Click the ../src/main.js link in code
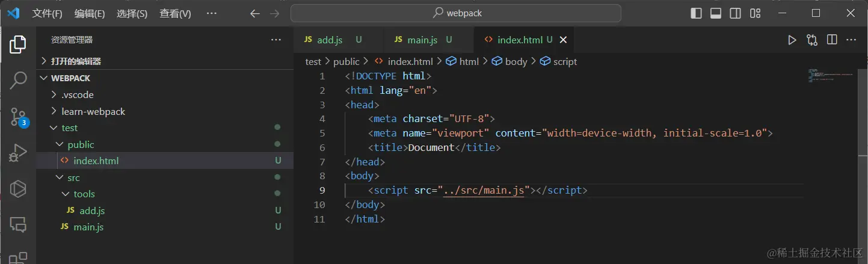Image resolution: width=868 pixels, height=264 pixels. point(485,191)
